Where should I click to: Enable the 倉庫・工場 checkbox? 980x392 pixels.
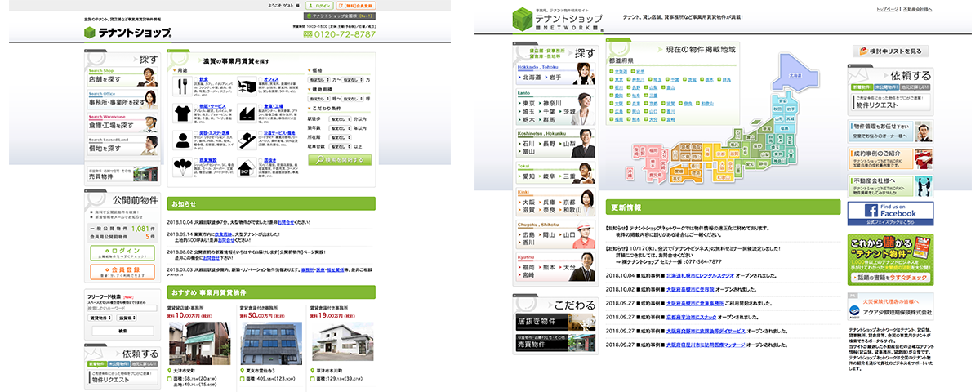pos(261,105)
